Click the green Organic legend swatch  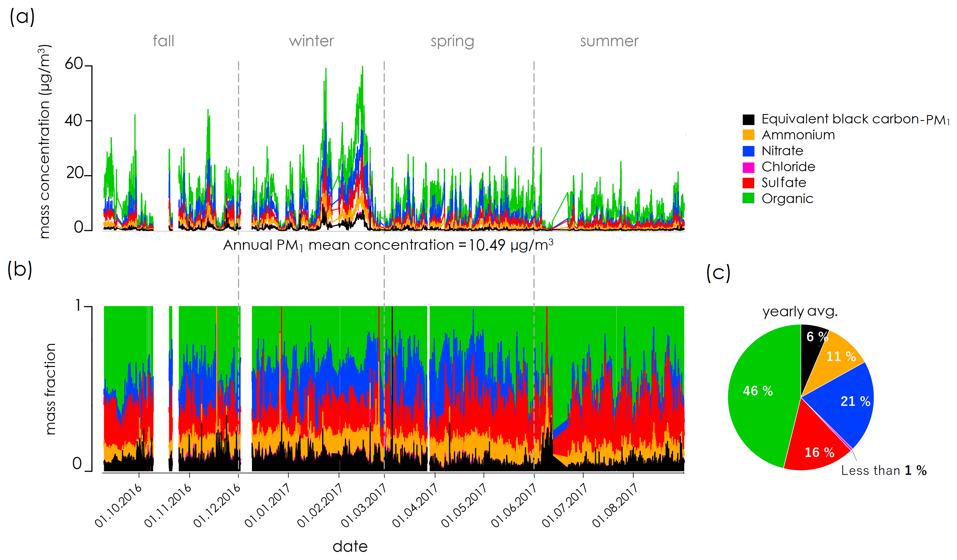(x=748, y=198)
